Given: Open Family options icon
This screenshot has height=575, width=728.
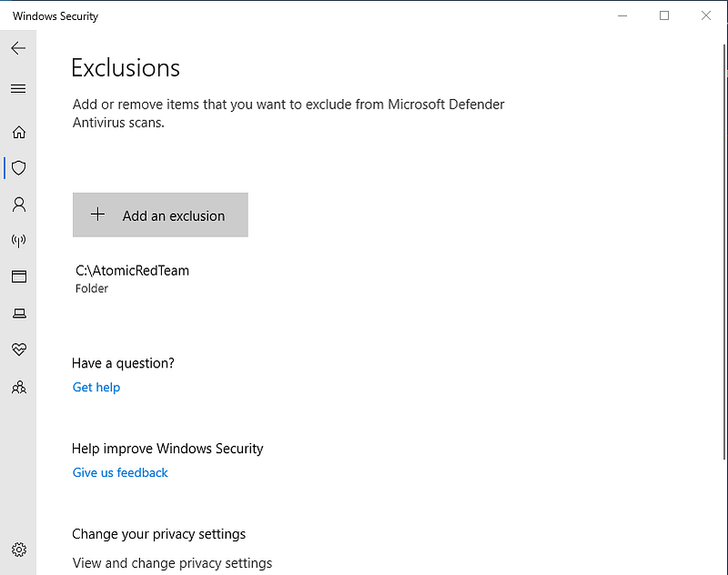Looking at the screenshot, I should 18,387.
